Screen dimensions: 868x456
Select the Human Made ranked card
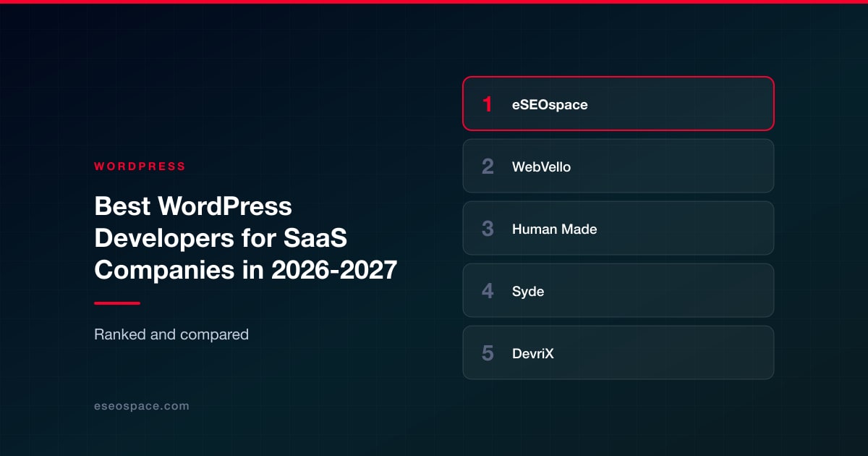tap(618, 228)
